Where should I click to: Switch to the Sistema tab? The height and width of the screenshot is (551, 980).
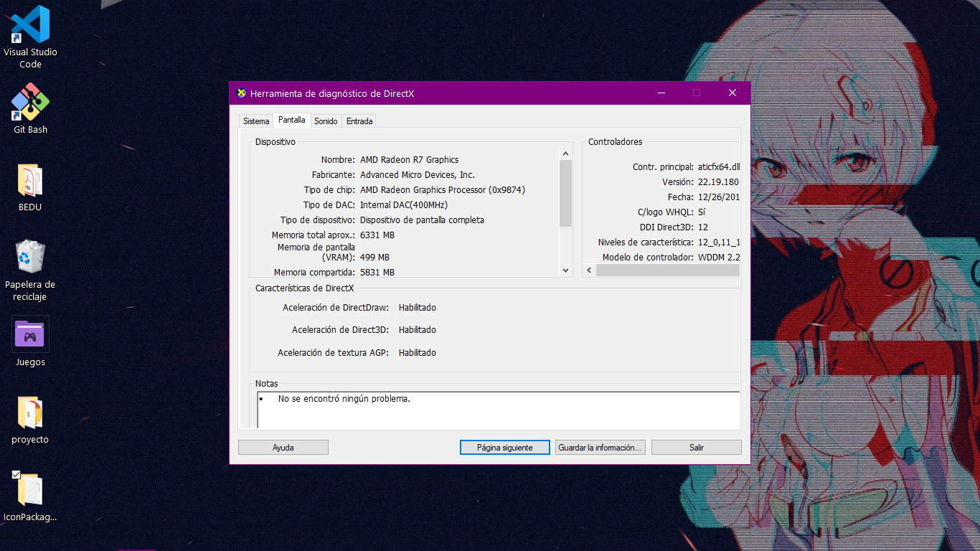click(256, 121)
